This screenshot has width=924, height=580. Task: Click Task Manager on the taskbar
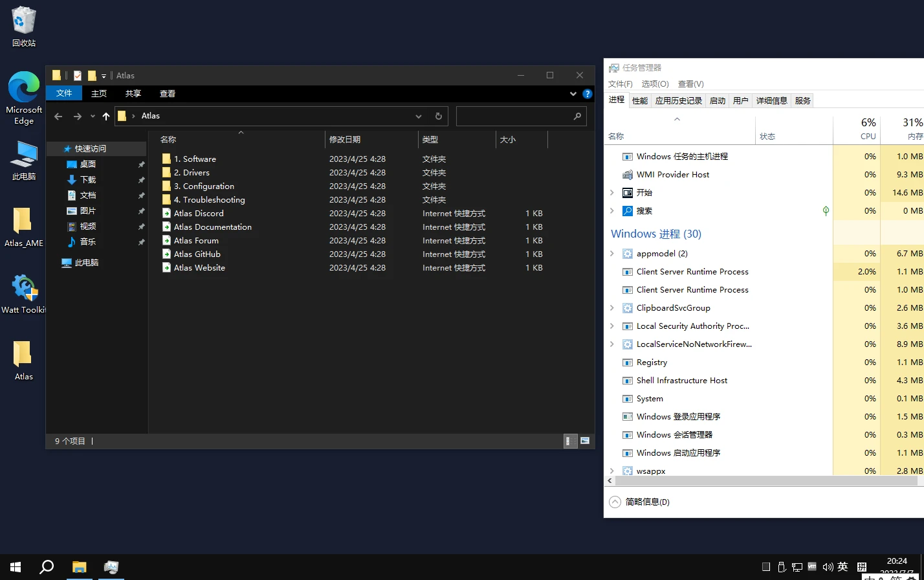(111, 567)
